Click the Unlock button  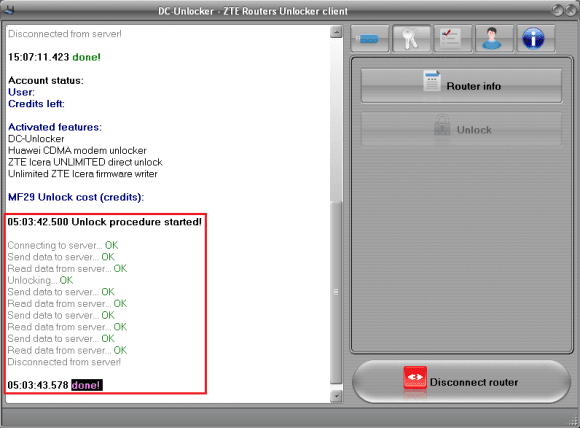point(461,129)
